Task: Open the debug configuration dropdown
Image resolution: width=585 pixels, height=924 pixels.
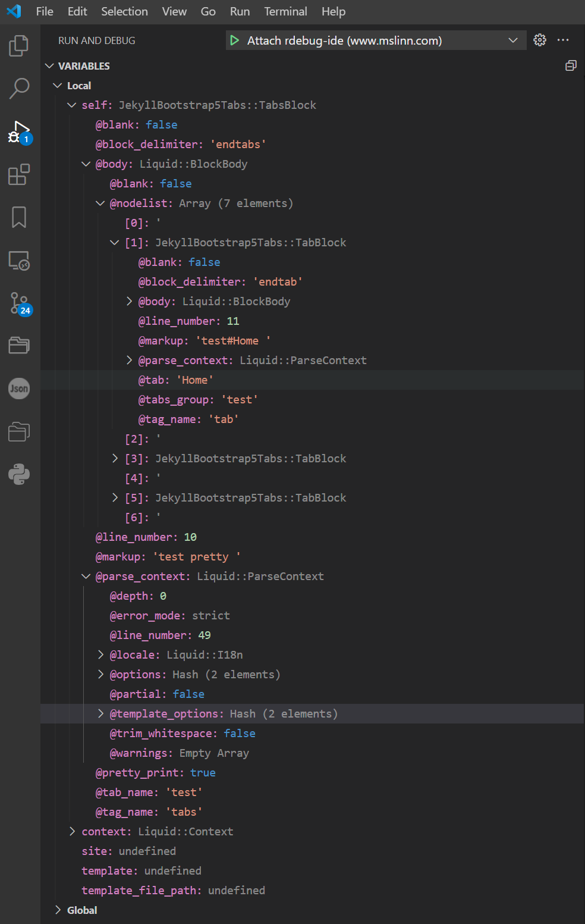Action: pyautogui.click(x=512, y=40)
